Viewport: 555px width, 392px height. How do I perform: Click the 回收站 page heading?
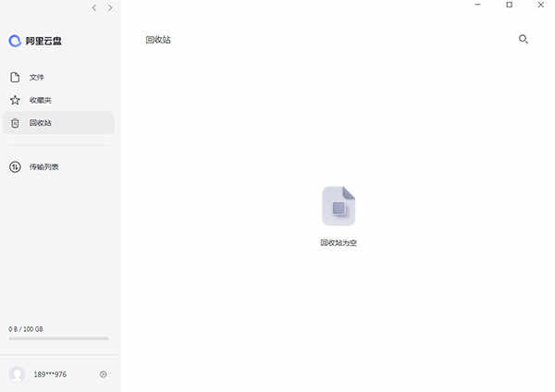click(158, 40)
